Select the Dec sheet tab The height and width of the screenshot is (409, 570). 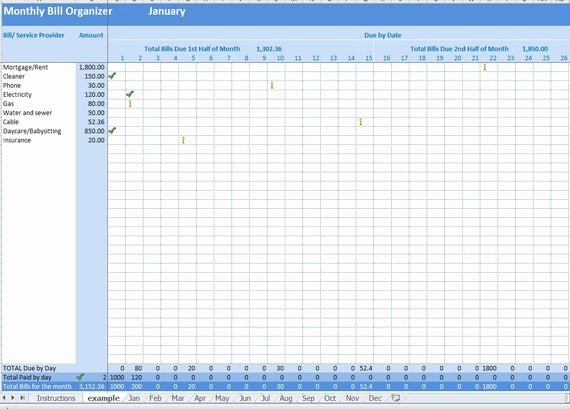(375, 398)
